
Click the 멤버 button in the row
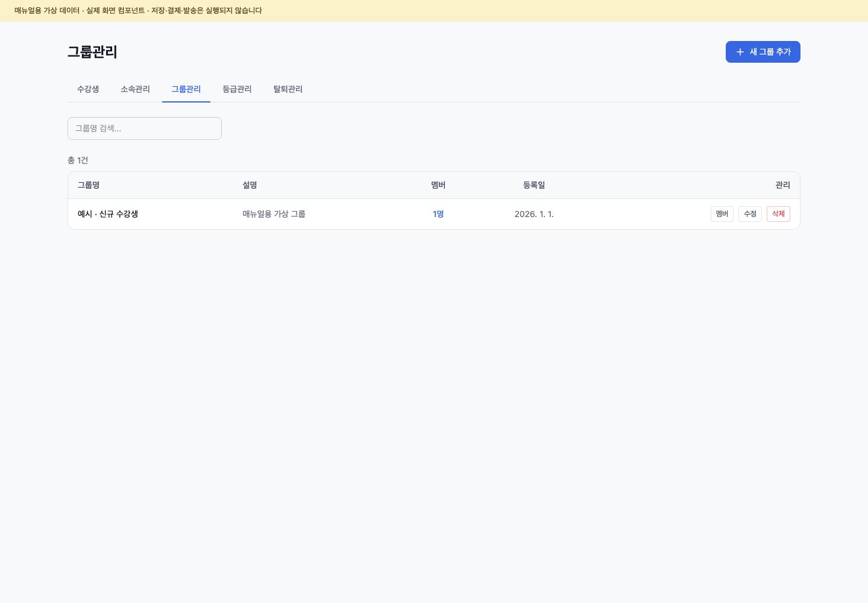(722, 214)
